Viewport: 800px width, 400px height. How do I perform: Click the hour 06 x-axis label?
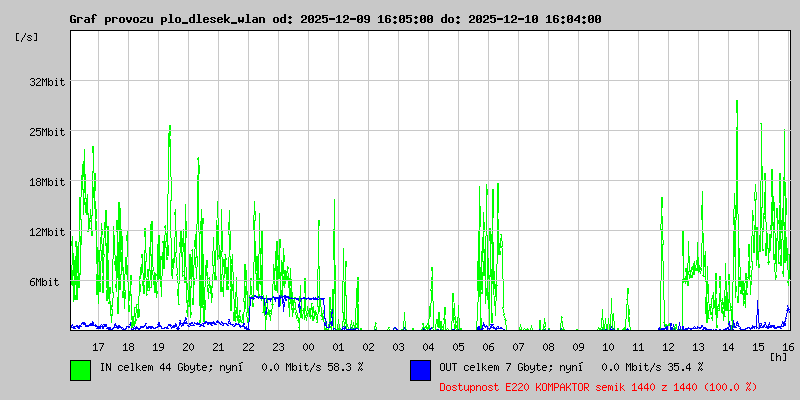tap(488, 347)
